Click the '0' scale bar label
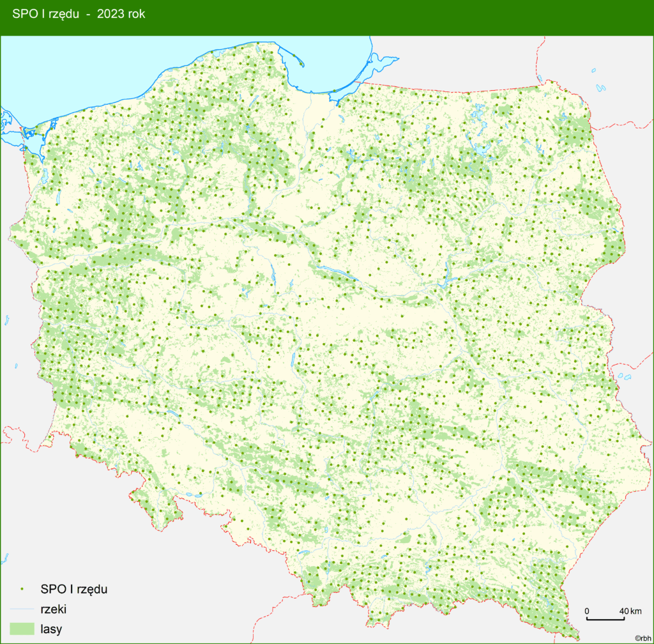This screenshot has width=654, height=644. 587,611
